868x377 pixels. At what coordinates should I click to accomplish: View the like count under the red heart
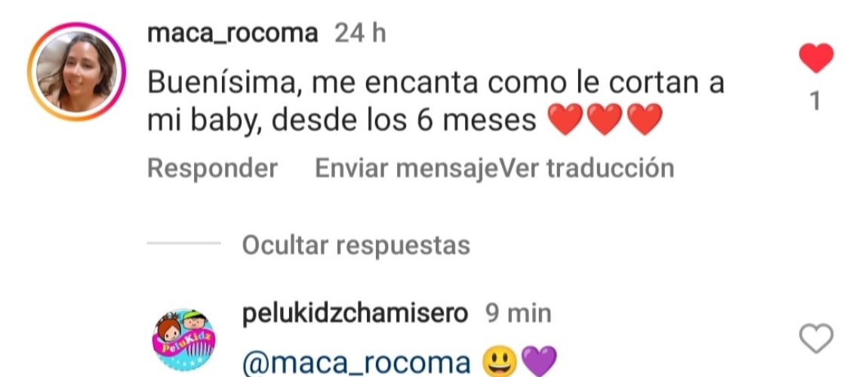[815, 102]
